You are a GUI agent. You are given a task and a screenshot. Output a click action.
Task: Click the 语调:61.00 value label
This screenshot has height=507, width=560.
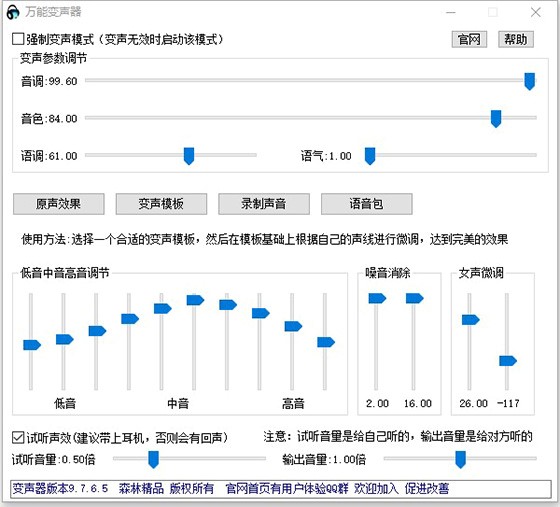click(x=49, y=156)
